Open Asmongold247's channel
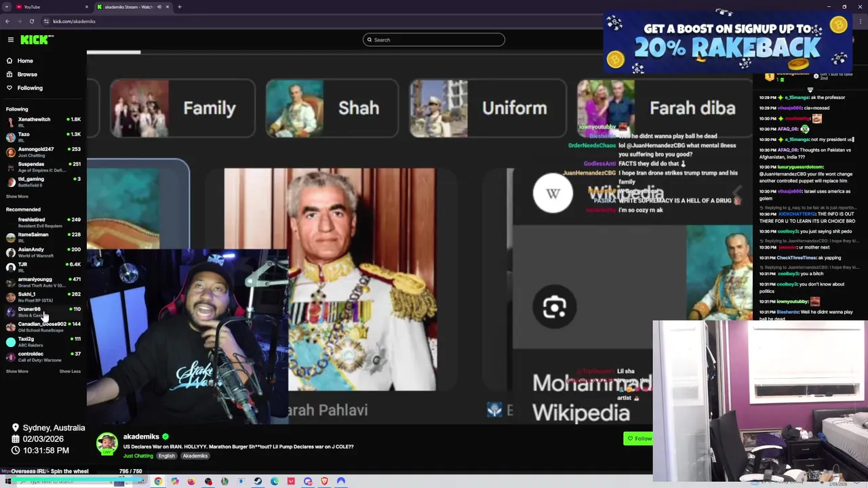The height and width of the screenshot is (488, 868). point(42,152)
